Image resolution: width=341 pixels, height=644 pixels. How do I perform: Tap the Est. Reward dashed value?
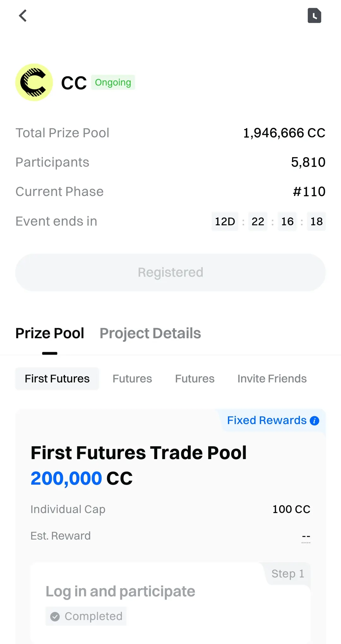click(x=306, y=537)
